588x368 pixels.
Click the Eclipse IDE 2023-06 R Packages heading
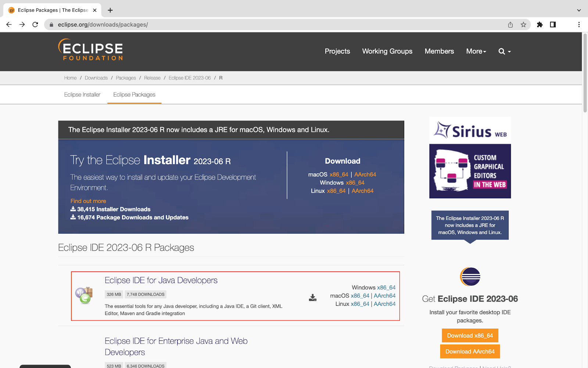coord(126,248)
